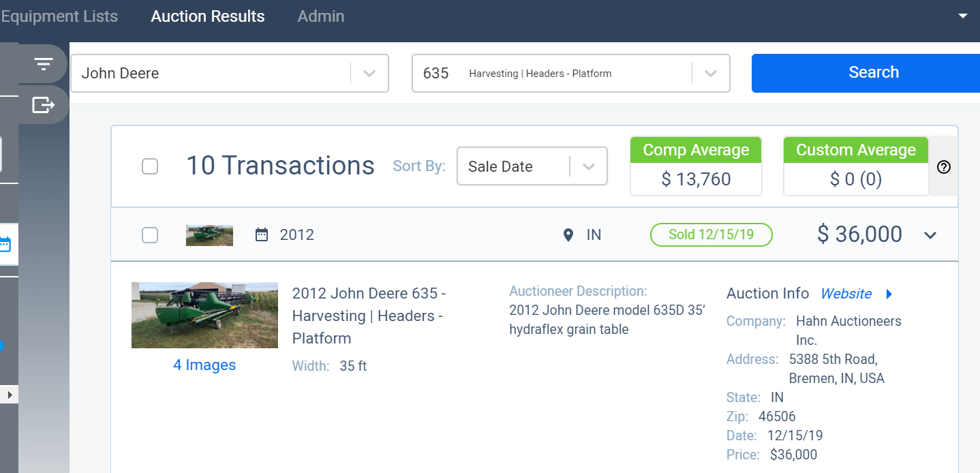Collapse the $36,000 transaction row chevron
Image resolution: width=980 pixels, height=473 pixels.
930,236
